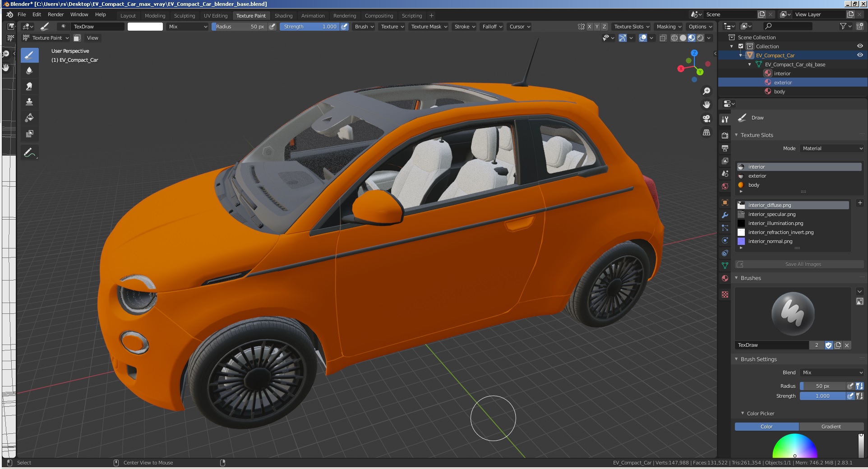Image resolution: width=868 pixels, height=469 pixels.
Task: Click the Options popover button
Action: pyautogui.click(x=700, y=27)
